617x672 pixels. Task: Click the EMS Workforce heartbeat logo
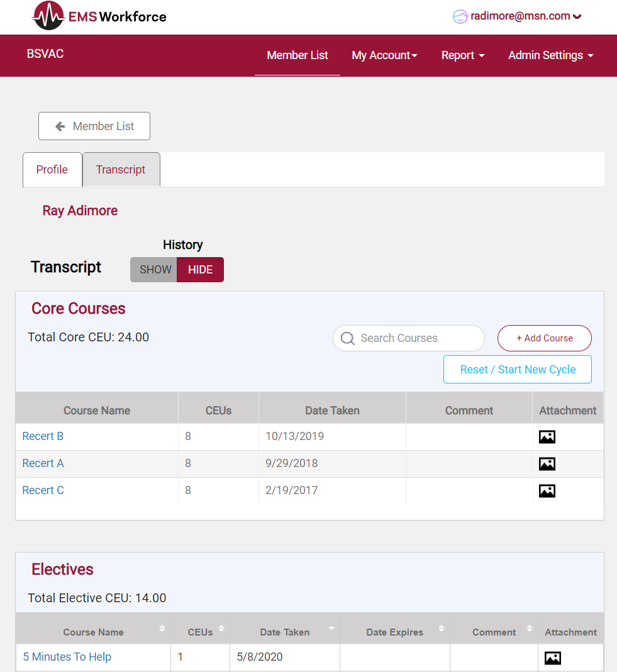pyautogui.click(x=48, y=16)
